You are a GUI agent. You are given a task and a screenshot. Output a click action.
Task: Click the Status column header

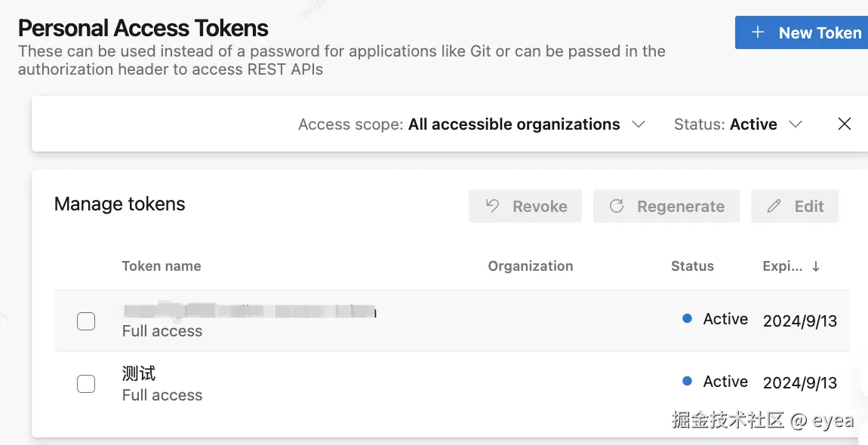(692, 265)
